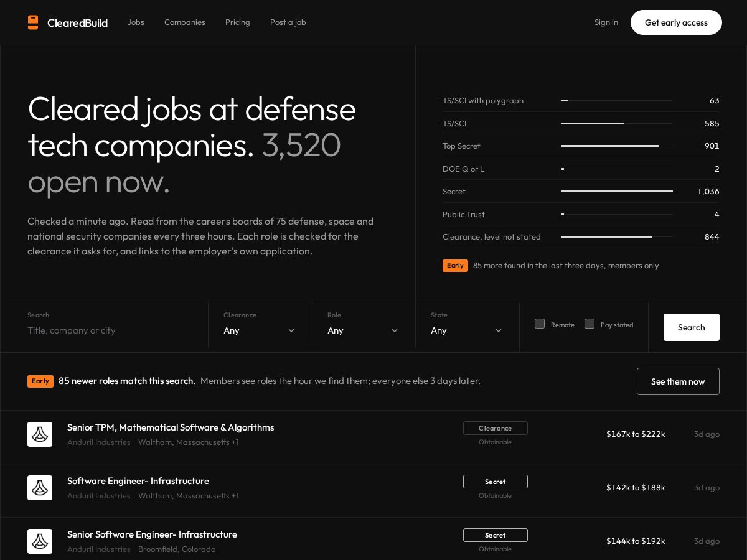
Task: Click Anduril logo beside Software Engineer- Infrastructure
Action: [40, 488]
